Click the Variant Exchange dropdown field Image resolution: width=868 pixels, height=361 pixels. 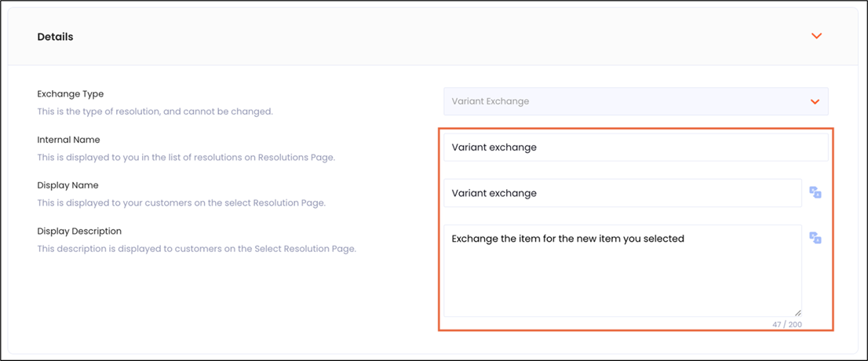[x=628, y=101]
